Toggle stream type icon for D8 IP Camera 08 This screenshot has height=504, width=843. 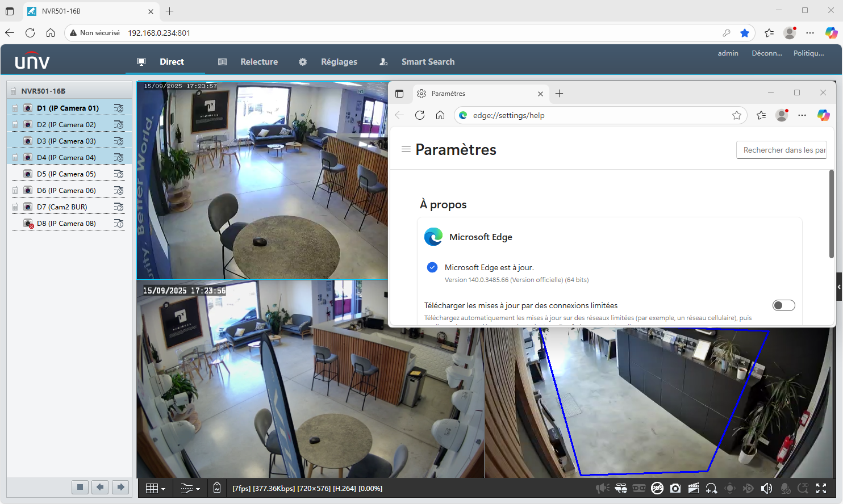tap(119, 223)
